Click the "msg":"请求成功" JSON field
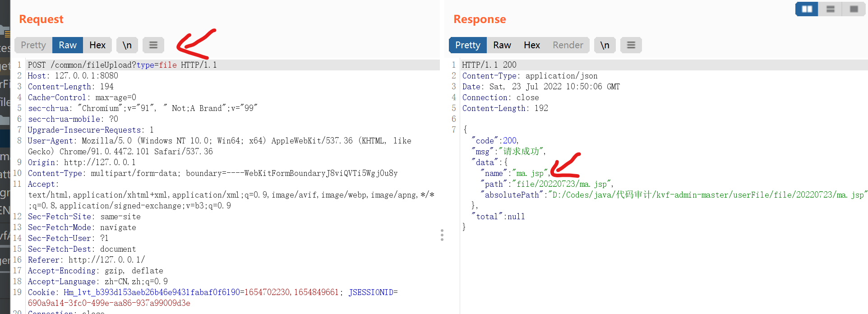This screenshot has height=314, width=868. click(509, 152)
